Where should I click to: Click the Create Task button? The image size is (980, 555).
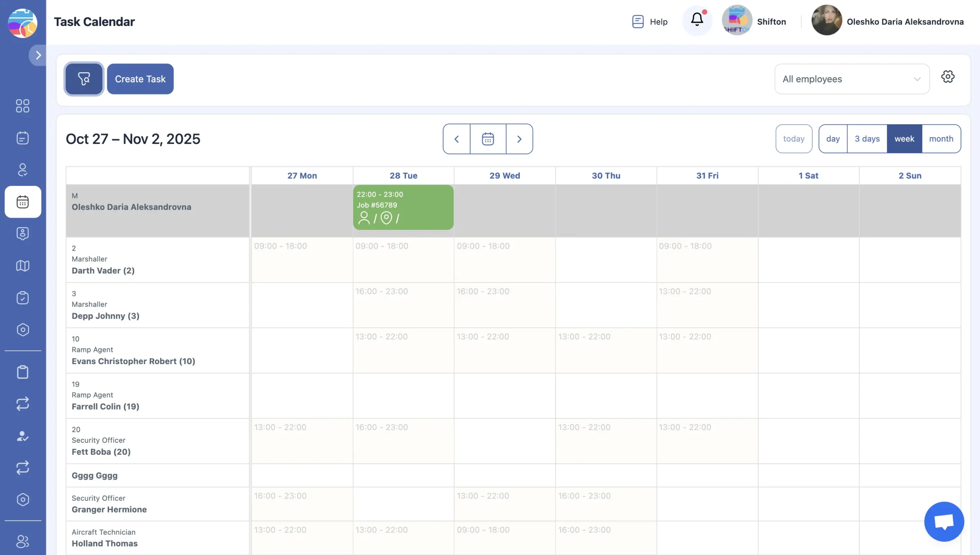click(140, 79)
